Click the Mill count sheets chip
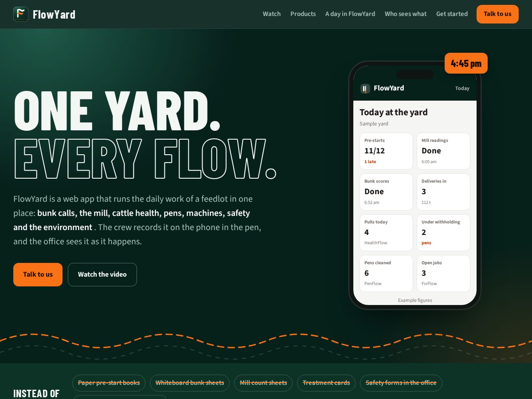The width and height of the screenshot is (532, 399). coord(263,383)
